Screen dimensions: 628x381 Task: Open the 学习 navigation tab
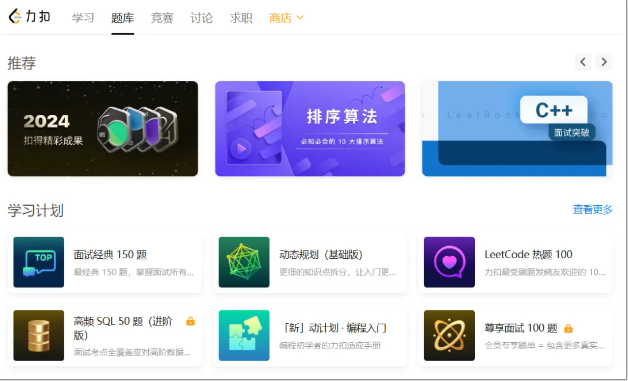[x=83, y=18]
